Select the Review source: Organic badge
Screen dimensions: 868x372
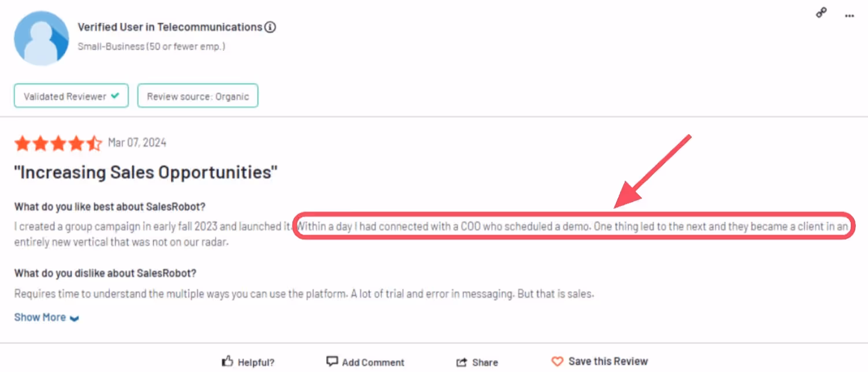[x=198, y=96]
